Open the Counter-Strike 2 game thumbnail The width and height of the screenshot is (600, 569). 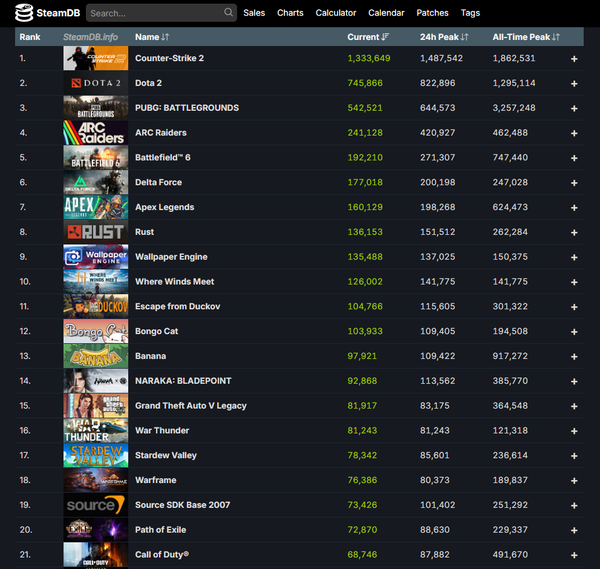click(95, 58)
